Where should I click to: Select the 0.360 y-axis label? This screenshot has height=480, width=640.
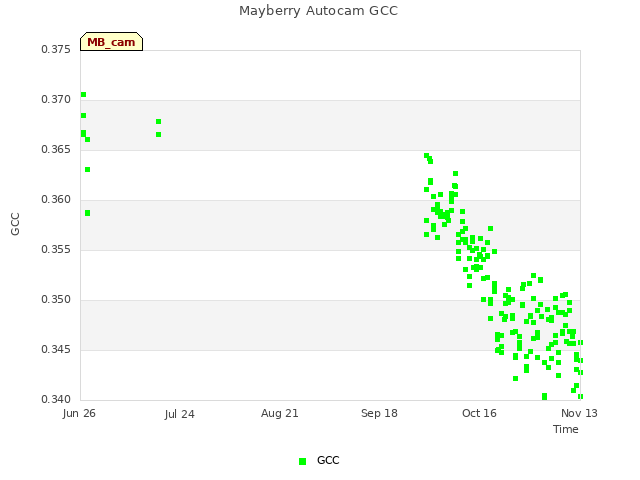coord(56,200)
